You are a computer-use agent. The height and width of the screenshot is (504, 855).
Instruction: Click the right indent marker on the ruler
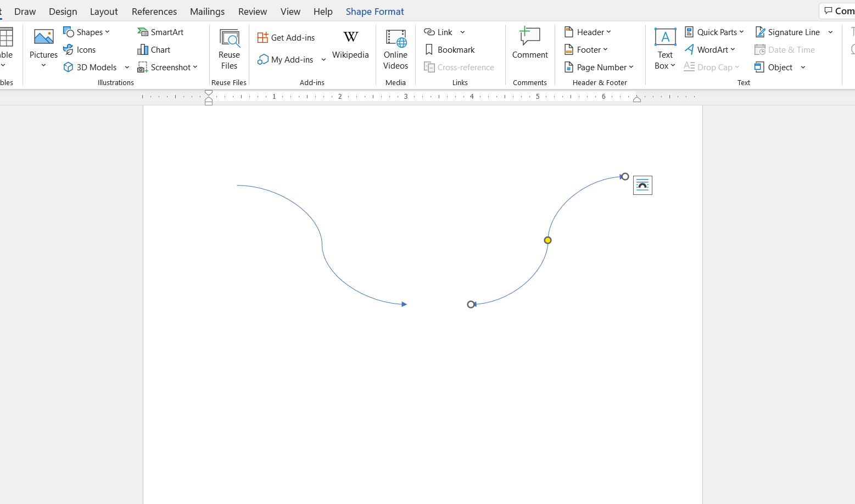[637, 99]
